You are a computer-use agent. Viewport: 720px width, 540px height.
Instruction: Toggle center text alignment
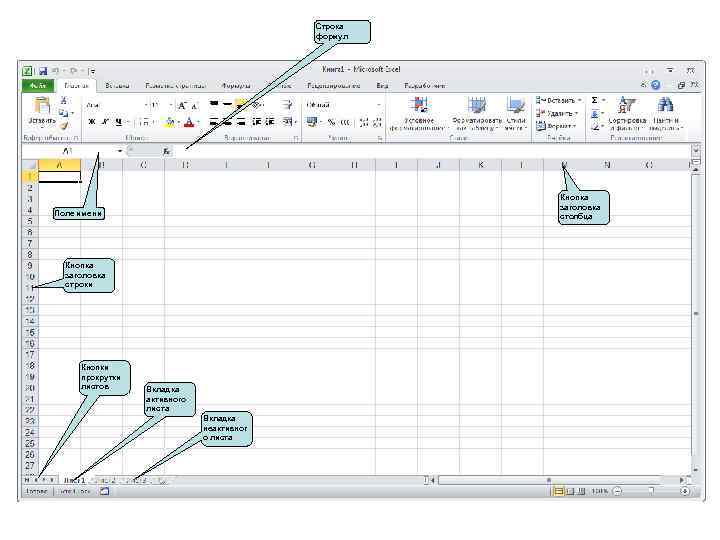[x=227, y=122]
